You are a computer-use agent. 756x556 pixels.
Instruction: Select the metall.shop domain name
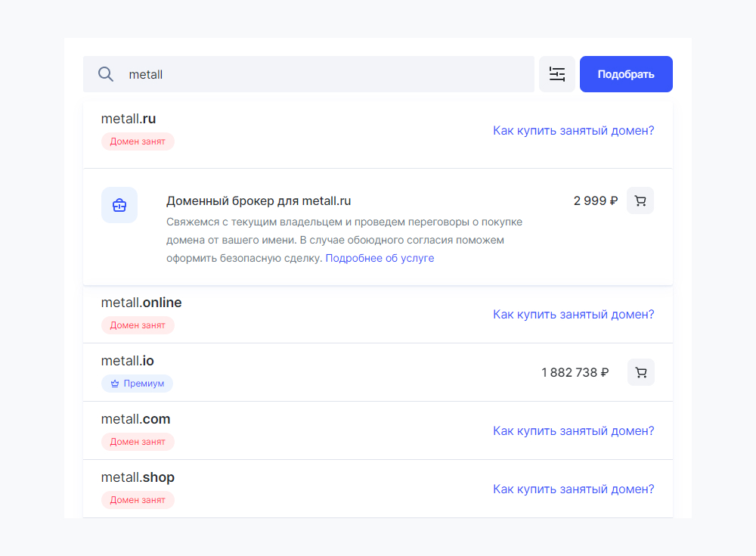coord(138,477)
